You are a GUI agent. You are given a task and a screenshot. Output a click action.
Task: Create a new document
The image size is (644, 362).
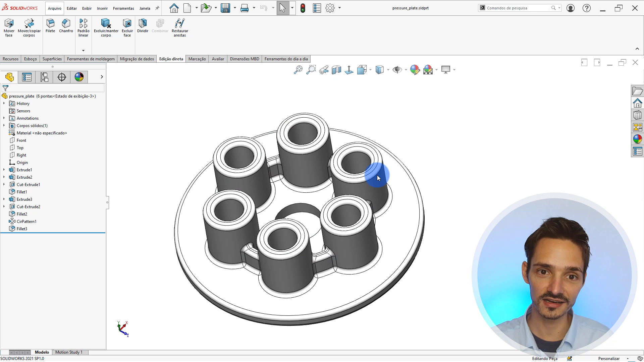187,8
